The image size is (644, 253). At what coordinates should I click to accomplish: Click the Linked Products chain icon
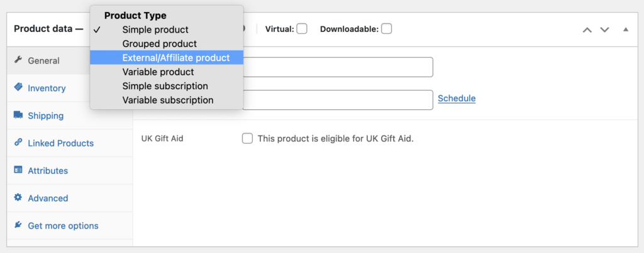point(18,143)
